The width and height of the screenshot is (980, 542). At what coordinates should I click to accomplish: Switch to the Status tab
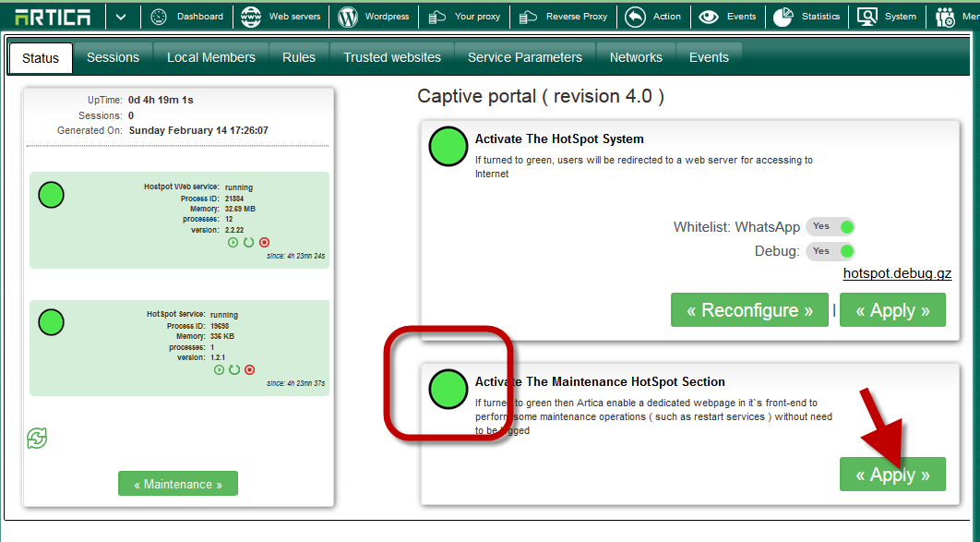pos(41,58)
